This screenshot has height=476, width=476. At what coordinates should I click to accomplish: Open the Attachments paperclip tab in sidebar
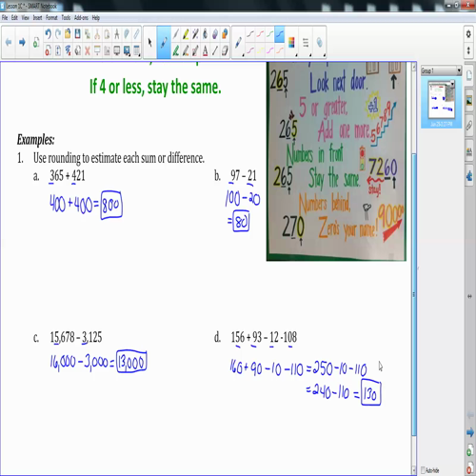point(469,126)
